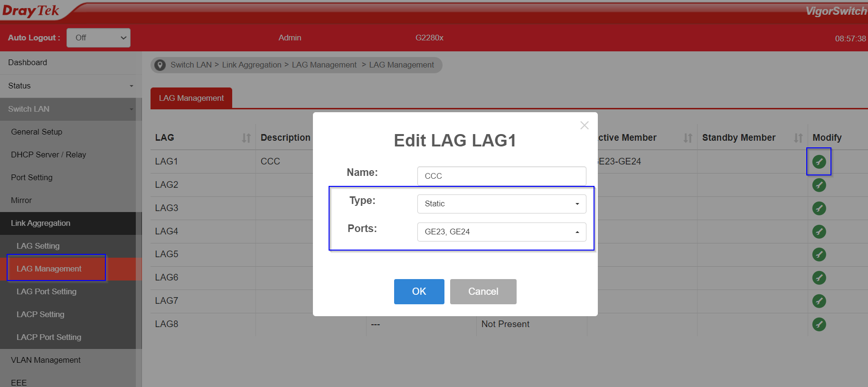Screen dimensions: 868x387
Task: Open the Type dropdown showing Static
Action: pyautogui.click(x=501, y=204)
